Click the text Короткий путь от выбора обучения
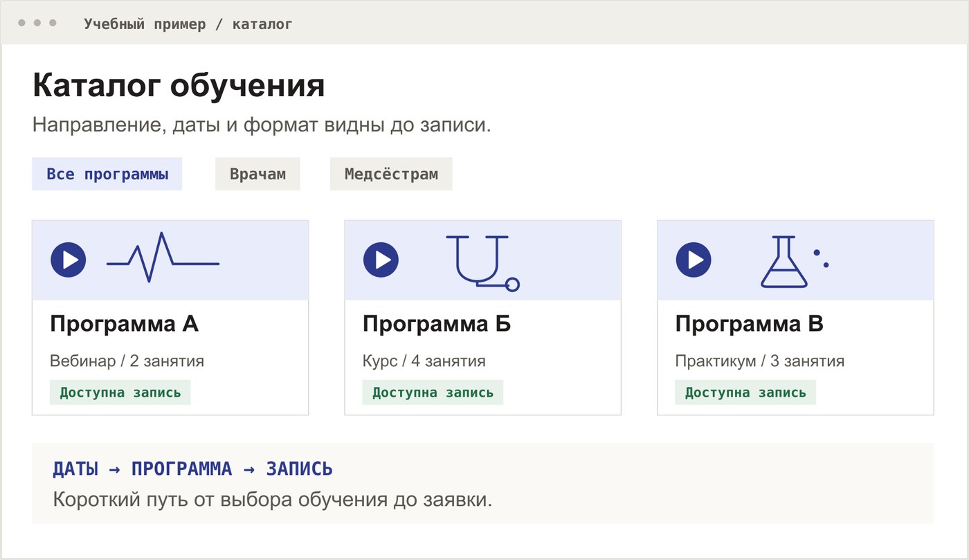969x560 pixels. 273,500
